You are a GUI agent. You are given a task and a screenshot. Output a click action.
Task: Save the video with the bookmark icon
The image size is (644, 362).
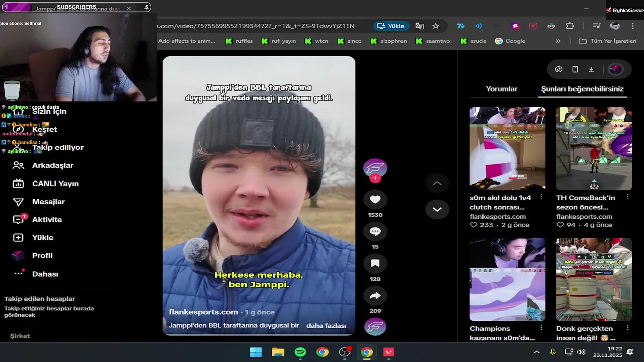coord(375,263)
